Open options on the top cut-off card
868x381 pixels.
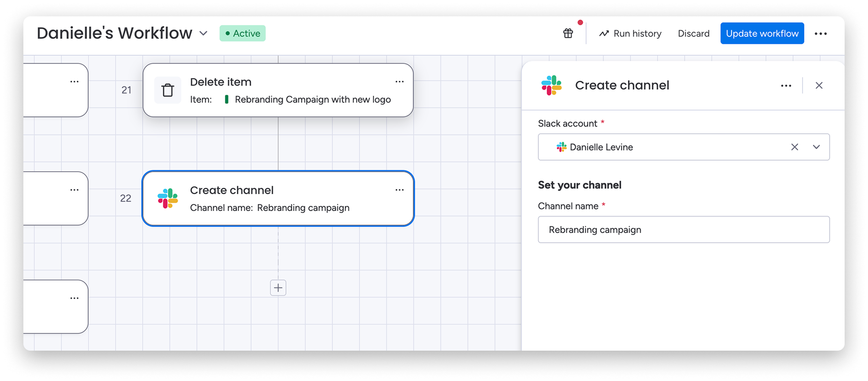coord(74,82)
